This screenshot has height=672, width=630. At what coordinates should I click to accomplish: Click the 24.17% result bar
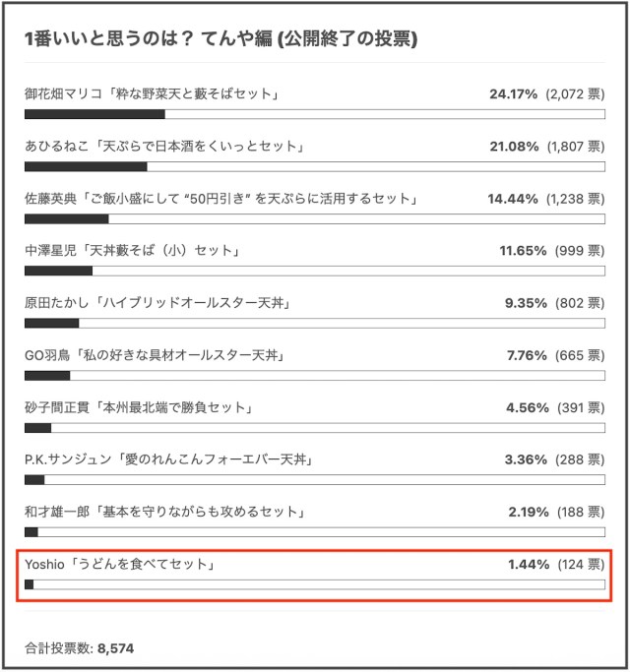(x=315, y=114)
